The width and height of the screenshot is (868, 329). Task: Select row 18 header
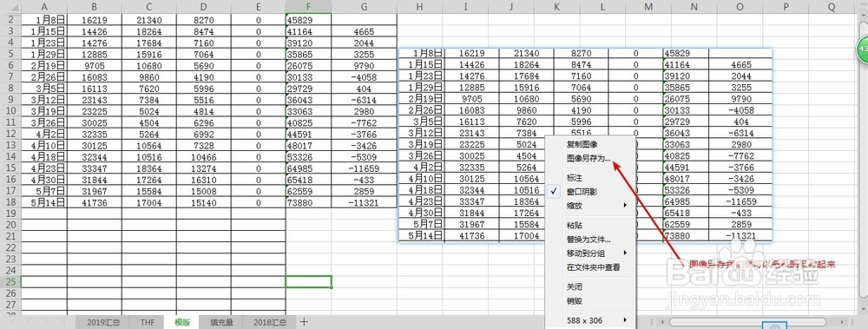10,203
